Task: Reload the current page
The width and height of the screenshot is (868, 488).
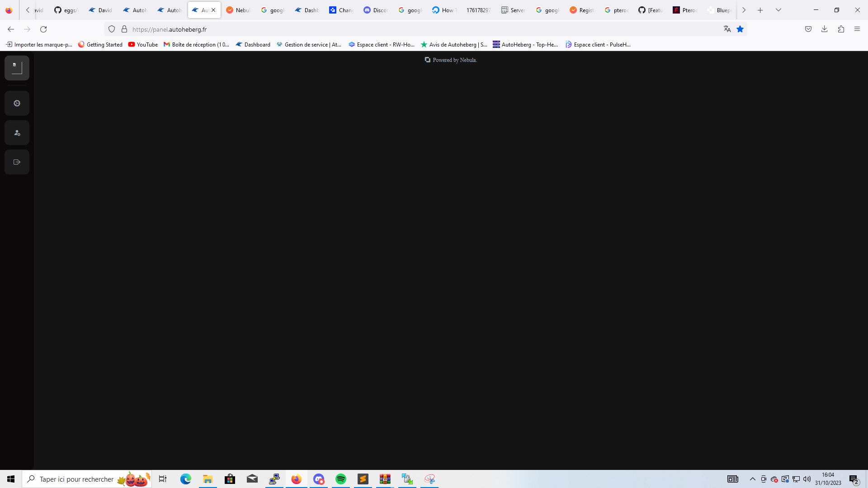Action: (43, 29)
